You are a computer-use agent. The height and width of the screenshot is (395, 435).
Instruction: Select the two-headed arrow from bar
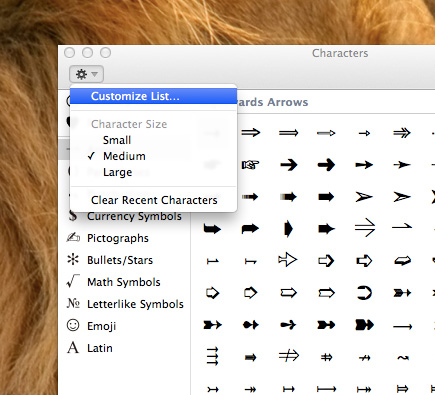(x=364, y=389)
